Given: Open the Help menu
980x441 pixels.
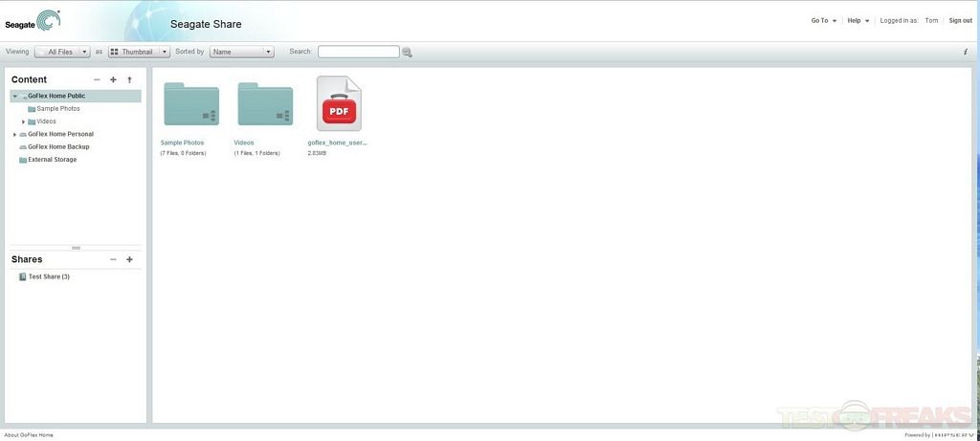Looking at the screenshot, I should click(x=858, y=20).
